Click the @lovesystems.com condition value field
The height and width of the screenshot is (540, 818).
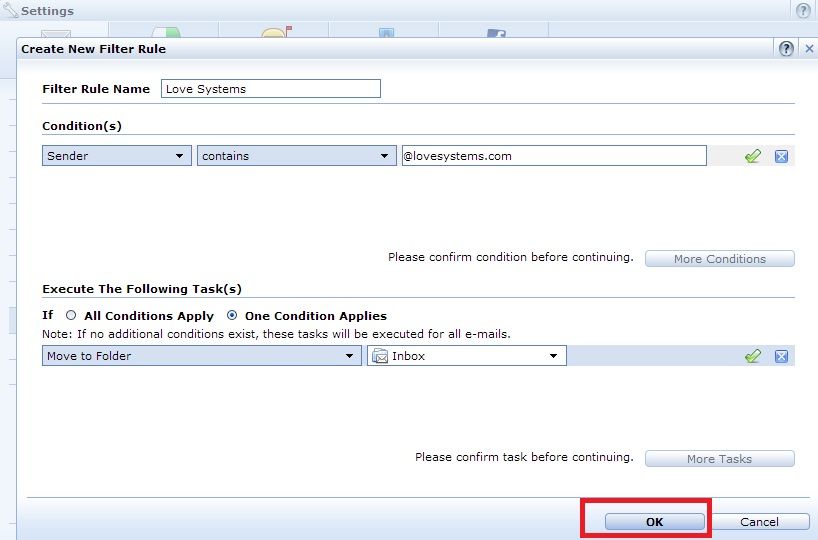coord(554,155)
